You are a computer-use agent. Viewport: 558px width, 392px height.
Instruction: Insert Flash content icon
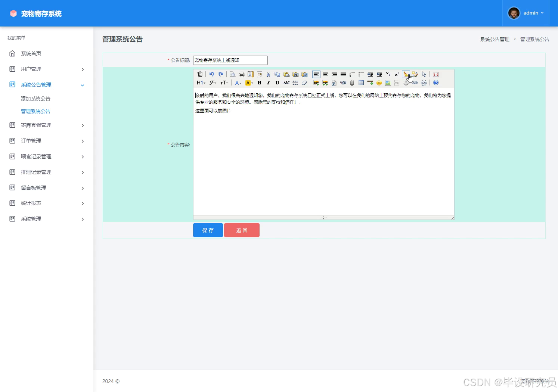334,83
